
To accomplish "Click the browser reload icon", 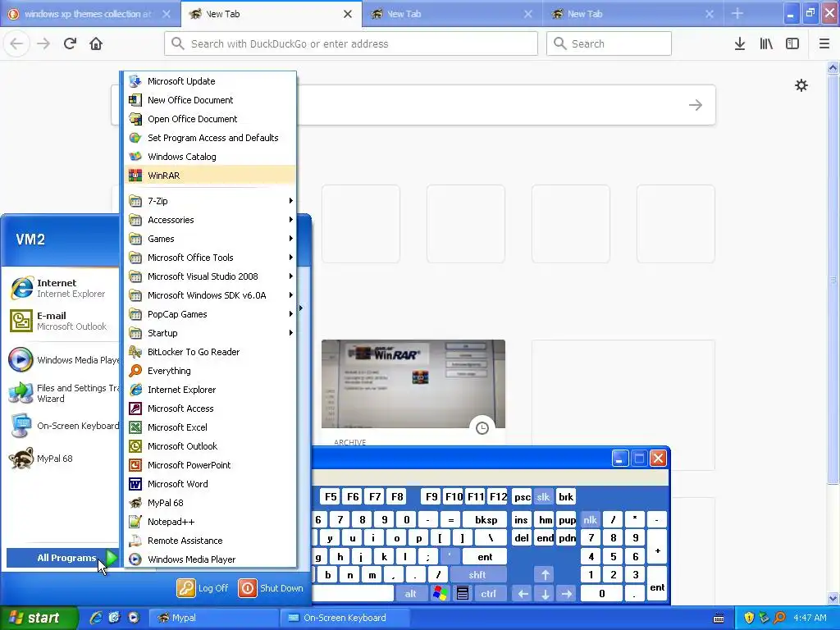I will (70, 43).
